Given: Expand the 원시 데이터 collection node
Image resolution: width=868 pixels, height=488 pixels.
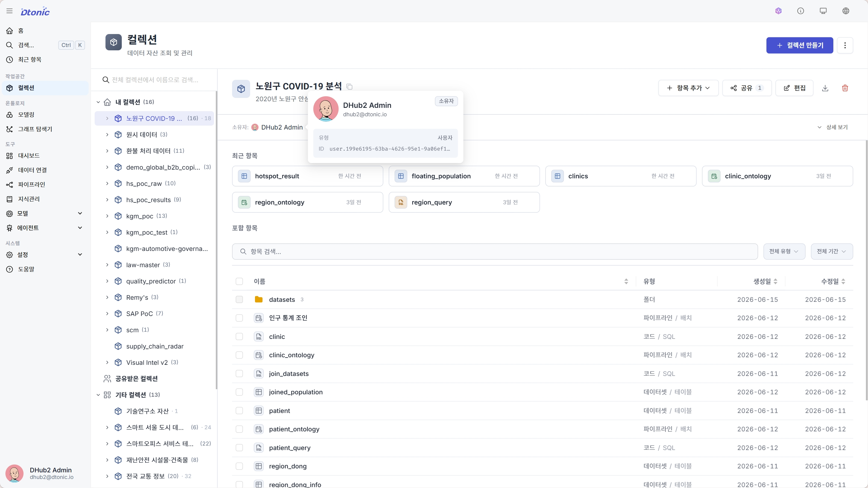Looking at the screenshot, I should tap(107, 135).
